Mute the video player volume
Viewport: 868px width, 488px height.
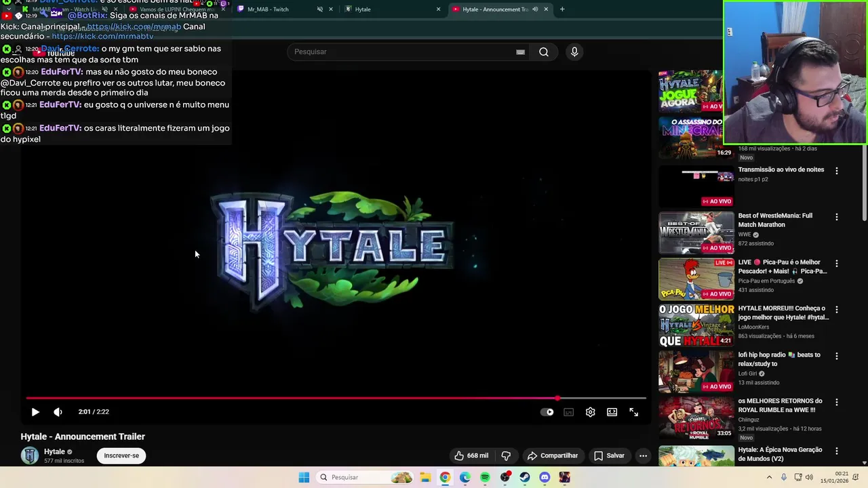point(58,412)
